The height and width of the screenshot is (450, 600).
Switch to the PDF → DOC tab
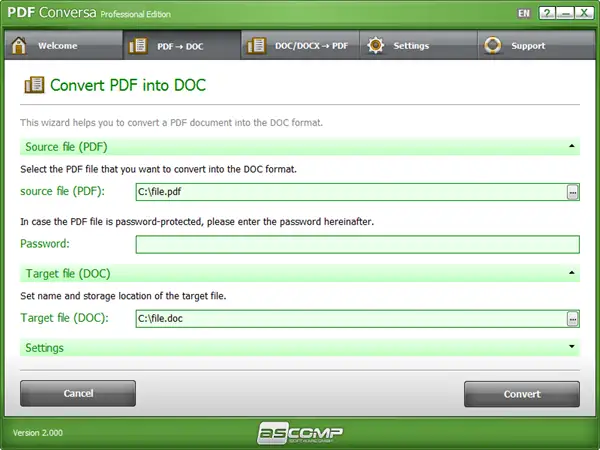point(182,46)
